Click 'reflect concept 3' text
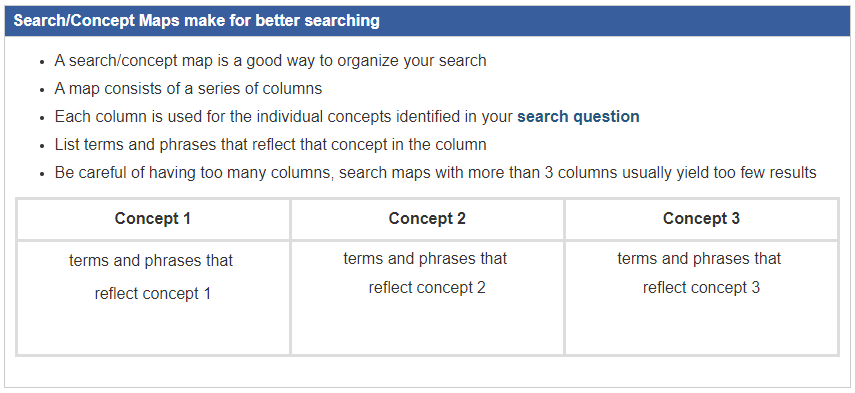This screenshot has height=393, width=855. pyautogui.click(x=701, y=287)
